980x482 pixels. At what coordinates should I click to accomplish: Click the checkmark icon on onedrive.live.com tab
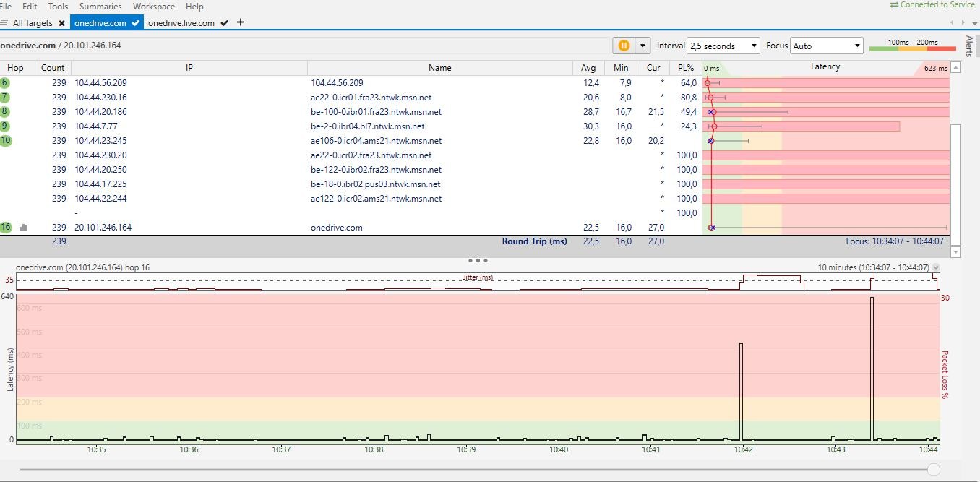click(224, 23)
